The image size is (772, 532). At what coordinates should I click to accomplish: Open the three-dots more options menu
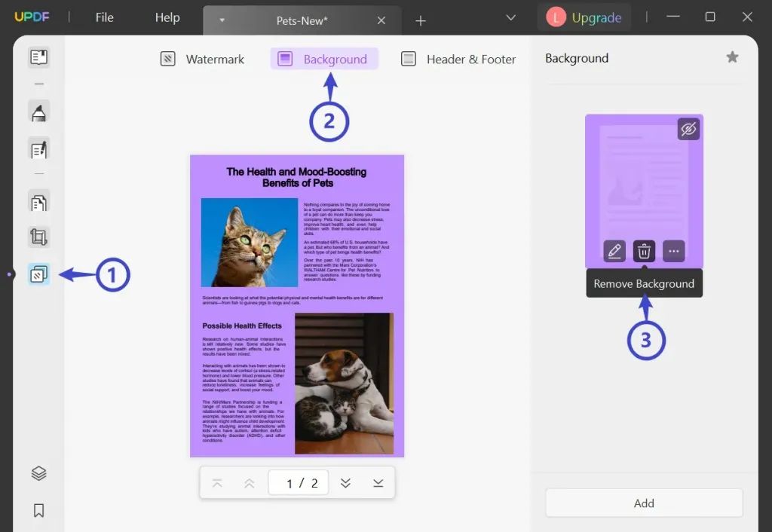pyautogui.click(x=673, y=251)
